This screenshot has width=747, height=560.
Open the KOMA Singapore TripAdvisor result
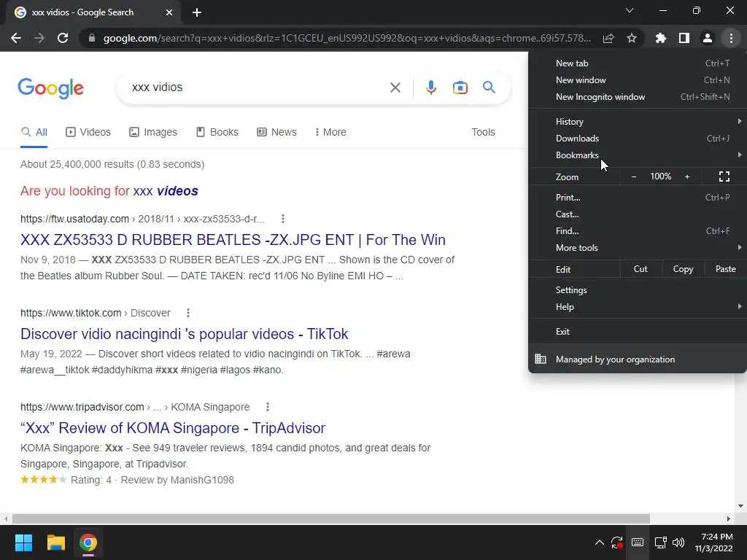(173, 427)
